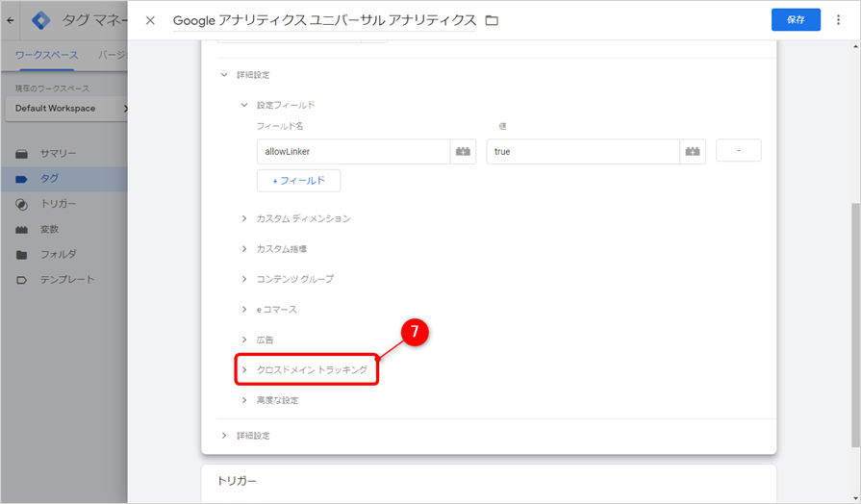Click the Tag Manager diamond logo
861x504 pixels.
coord(40,20)
